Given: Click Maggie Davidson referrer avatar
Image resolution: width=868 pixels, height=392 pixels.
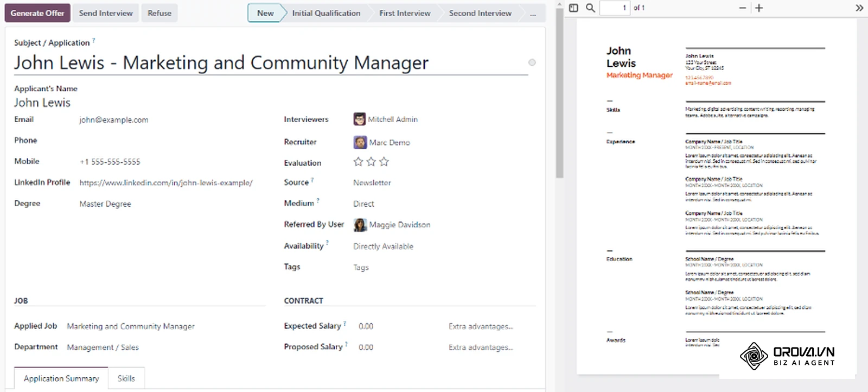Looking at the screenshot, I should tap(360, 224).
